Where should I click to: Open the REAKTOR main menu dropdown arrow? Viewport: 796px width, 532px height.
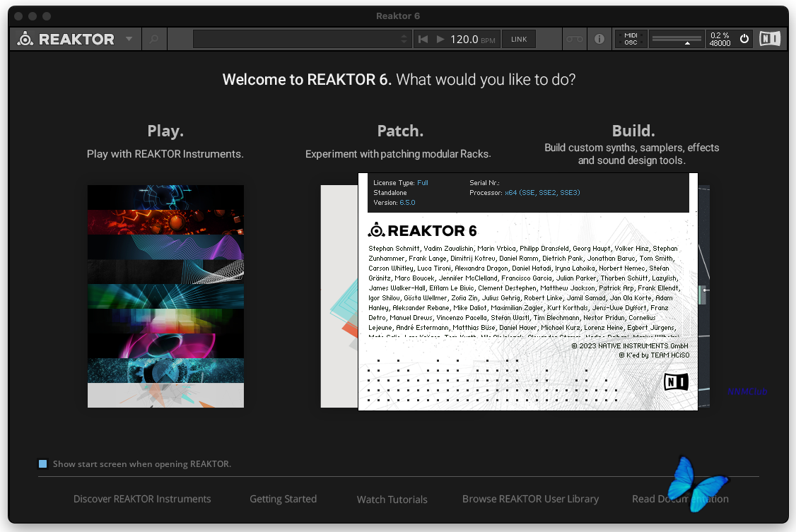129,39
